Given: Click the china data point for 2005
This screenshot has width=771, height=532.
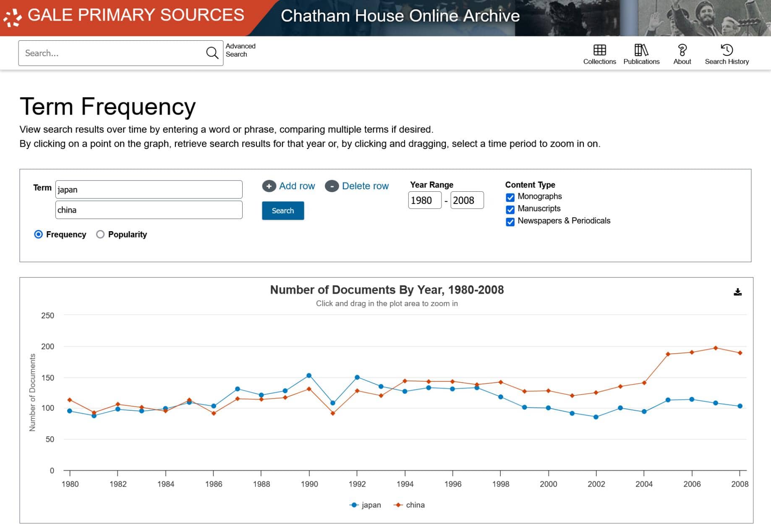Looking at the screenshot, I should [x=668, y=354].
